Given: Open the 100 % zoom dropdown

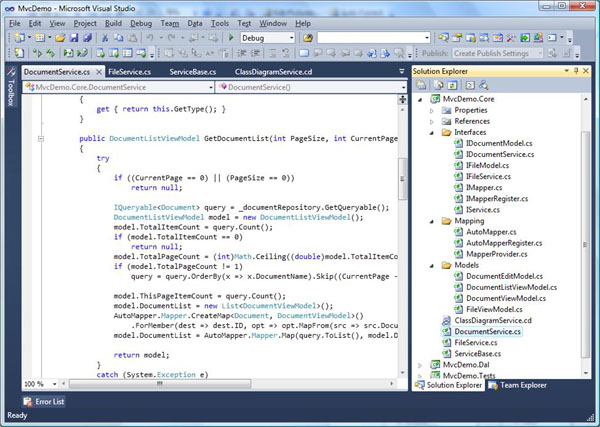Looking at the screenshot, I should 54,384.
